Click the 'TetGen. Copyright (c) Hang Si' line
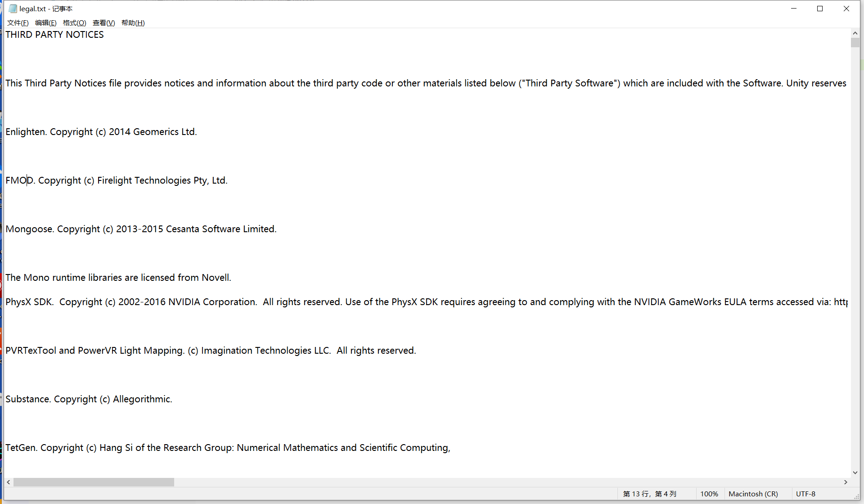Screen dimensions: 864x504 [x=228, y=448]
